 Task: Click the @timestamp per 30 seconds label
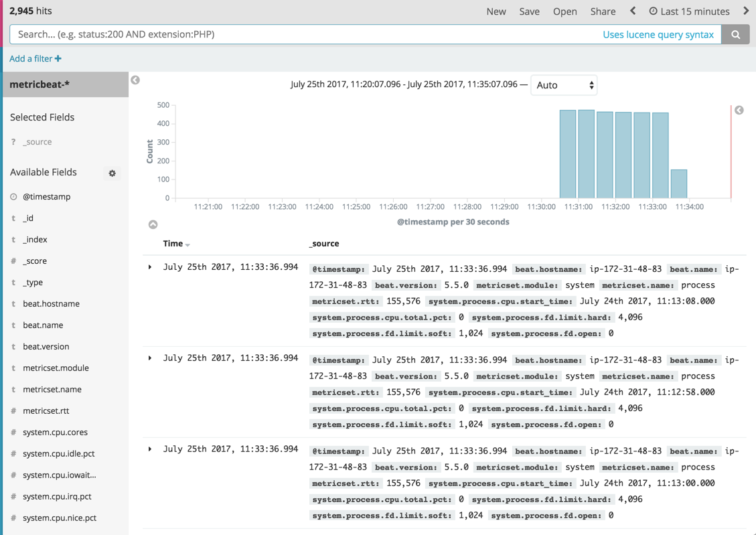pyautogui.click(x=453, y=222)
